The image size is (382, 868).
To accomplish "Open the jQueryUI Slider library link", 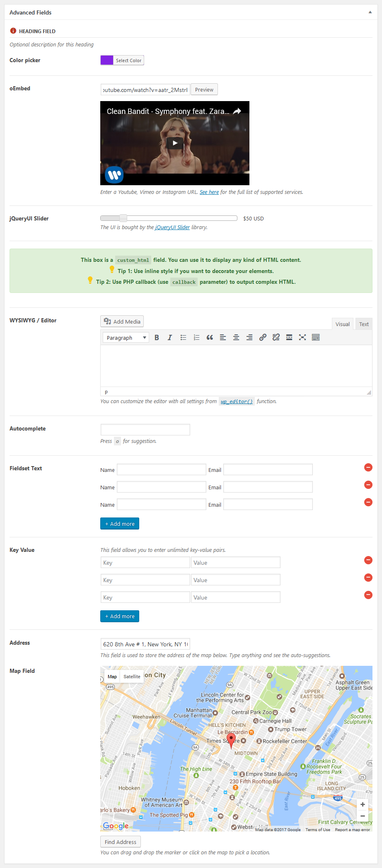I will (x=172, y=227).
